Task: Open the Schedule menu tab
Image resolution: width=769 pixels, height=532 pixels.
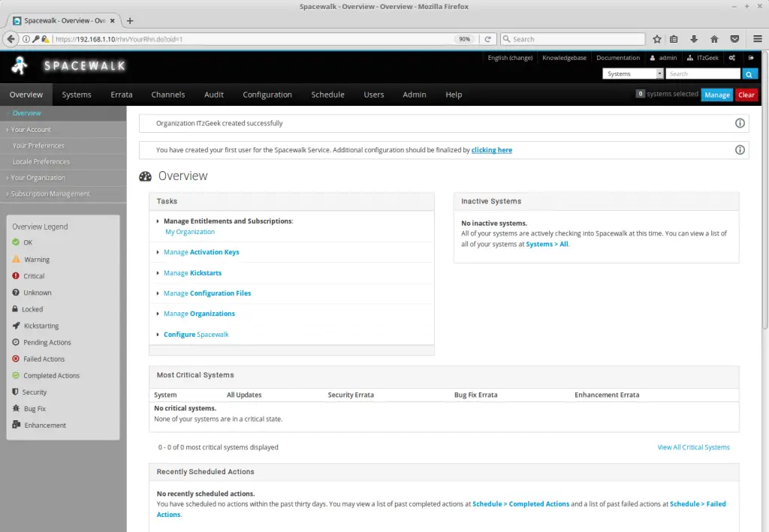Action: coord(327,95)
